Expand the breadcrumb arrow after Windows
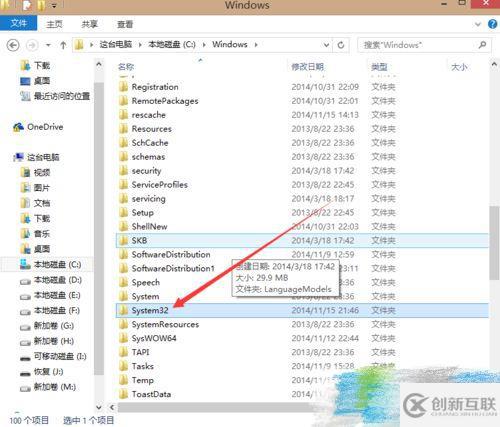 256,45
